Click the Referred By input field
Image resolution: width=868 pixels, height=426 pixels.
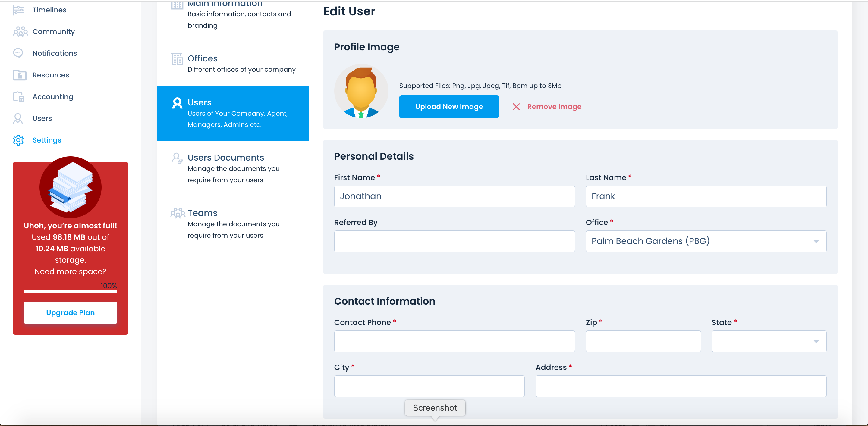click(x=454, y=241)
